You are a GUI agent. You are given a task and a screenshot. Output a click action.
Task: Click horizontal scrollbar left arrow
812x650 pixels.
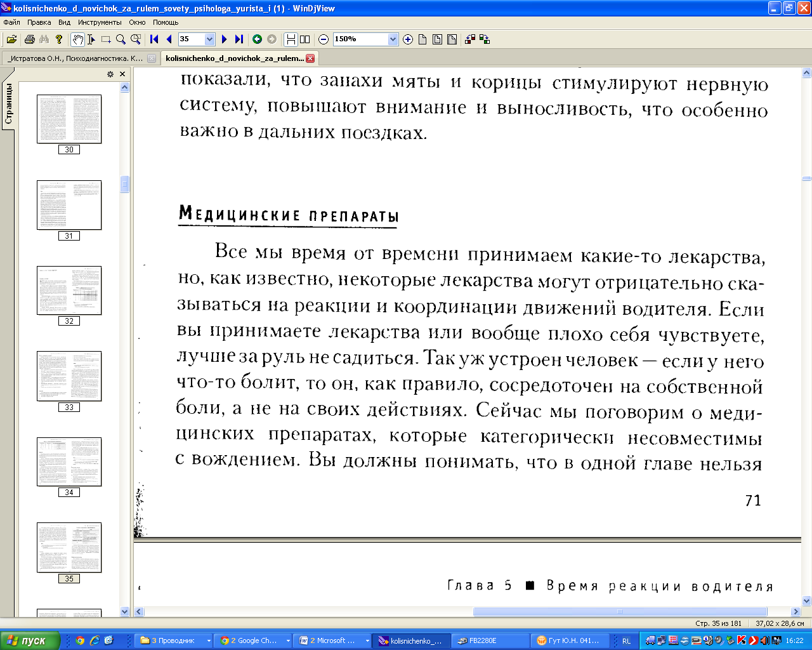[x=139, y=612]
